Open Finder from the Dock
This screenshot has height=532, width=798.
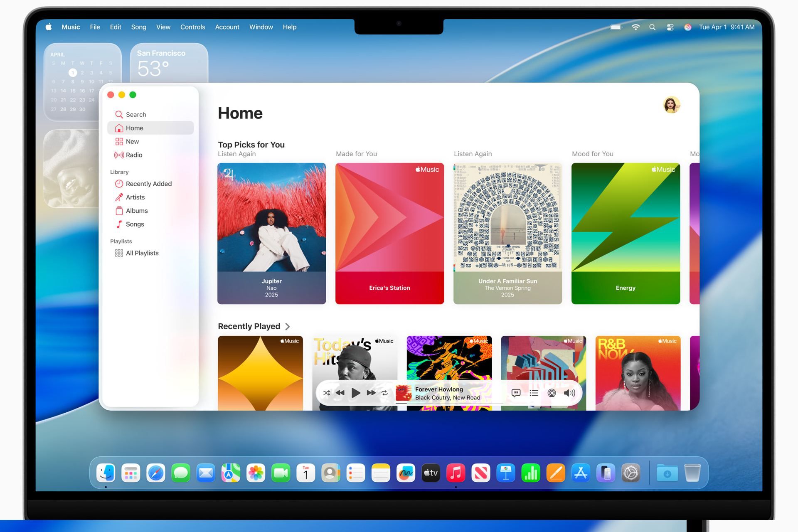(106, 473)
